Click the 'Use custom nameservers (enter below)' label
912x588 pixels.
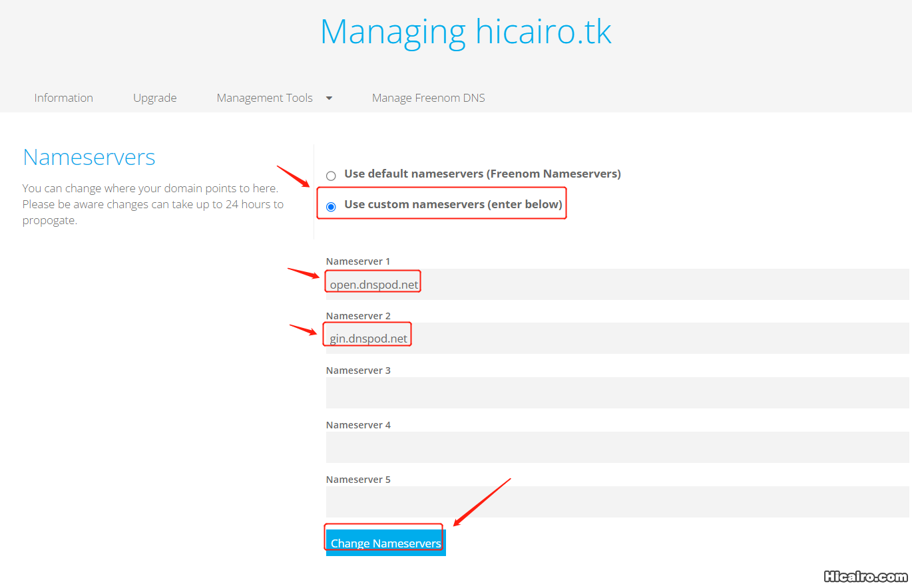coord(453,204)
